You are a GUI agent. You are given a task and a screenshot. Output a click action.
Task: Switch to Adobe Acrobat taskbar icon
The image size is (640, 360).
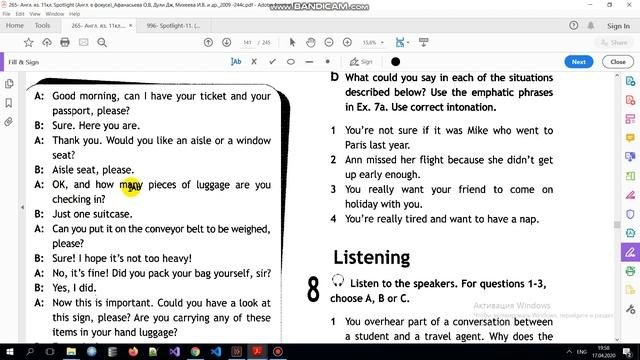[257, 351]
